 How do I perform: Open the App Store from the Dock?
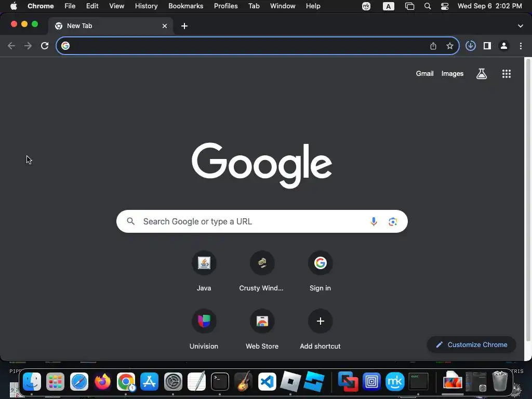[x=149, y=382]
